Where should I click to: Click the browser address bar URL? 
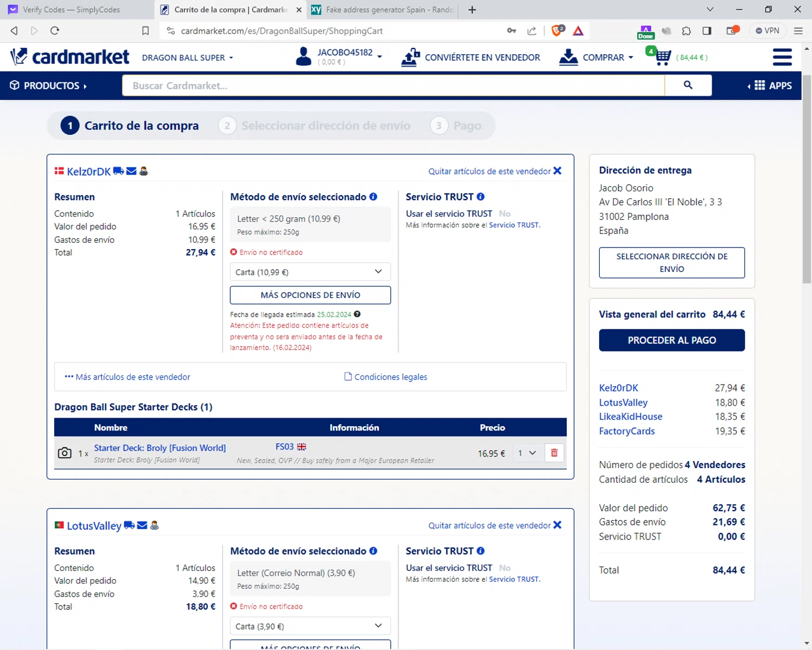(x=282, y=31)
